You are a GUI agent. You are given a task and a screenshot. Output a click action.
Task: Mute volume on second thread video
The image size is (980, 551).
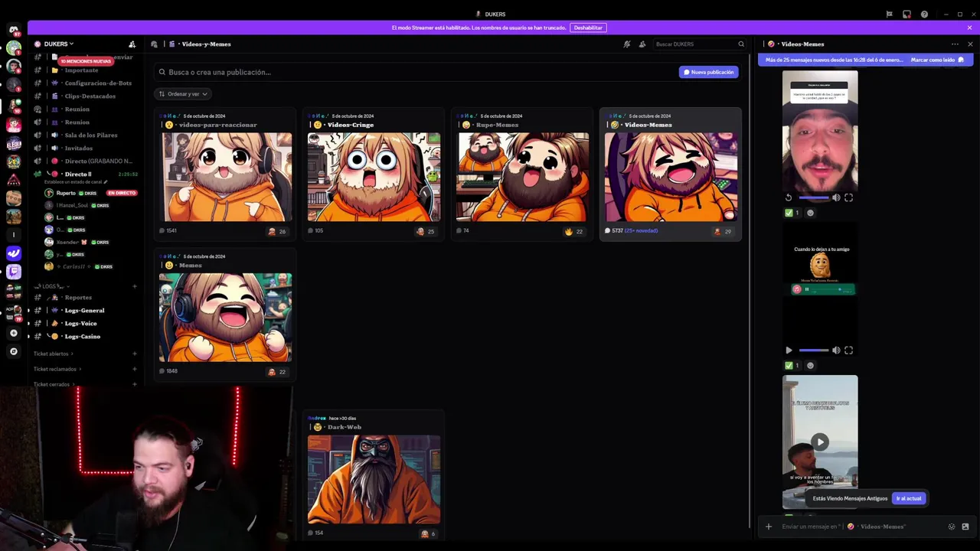click(836, 350)
